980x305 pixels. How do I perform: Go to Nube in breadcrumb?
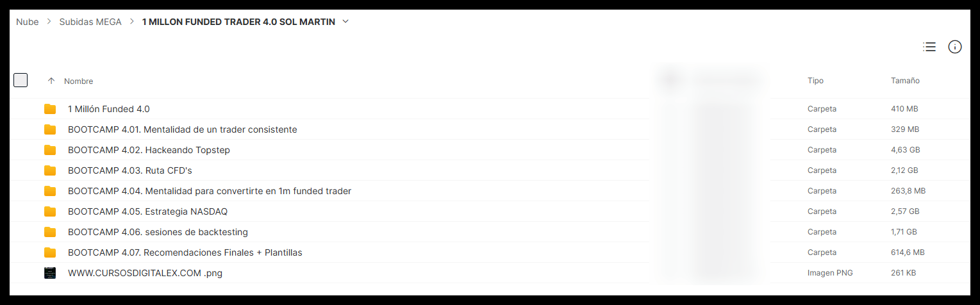coord(28,22)
